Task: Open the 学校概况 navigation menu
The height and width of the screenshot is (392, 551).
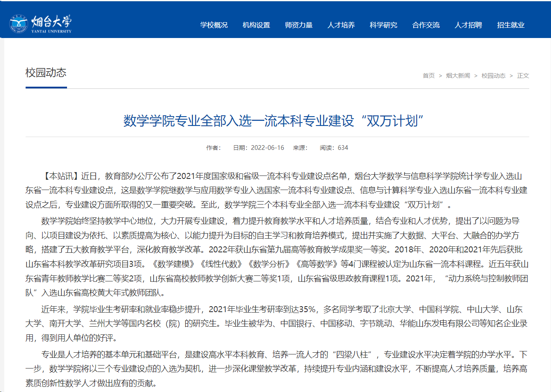Action: 214,25
